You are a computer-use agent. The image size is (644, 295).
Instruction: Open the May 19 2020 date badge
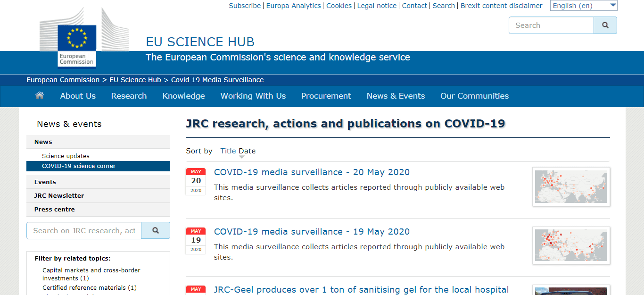tap(196, 241)
